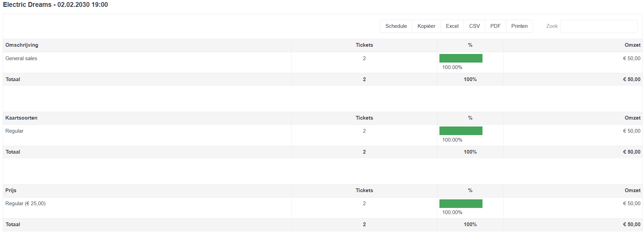The image size is (644, 232).
Task: Click Omzet header in Kaartsoorten table
Action: click(632, 118)
